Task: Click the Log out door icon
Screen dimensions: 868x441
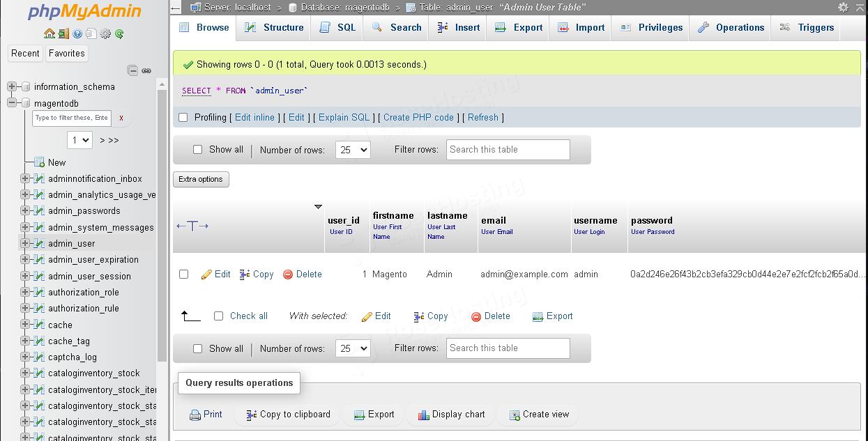Action: coord(63,33)
